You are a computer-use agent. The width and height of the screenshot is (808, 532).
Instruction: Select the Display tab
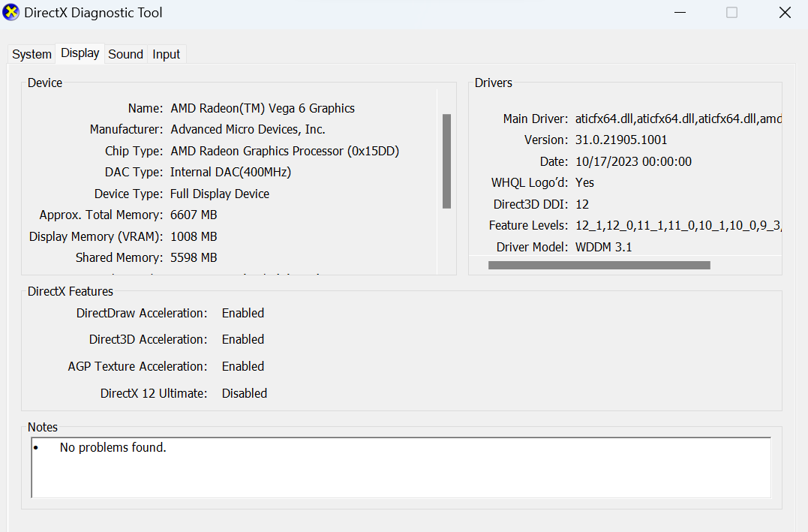tap(80, 53)
